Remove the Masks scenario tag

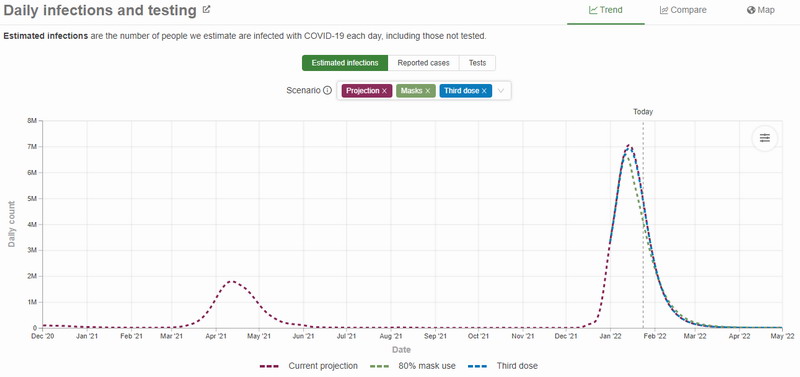coord(428,91)
